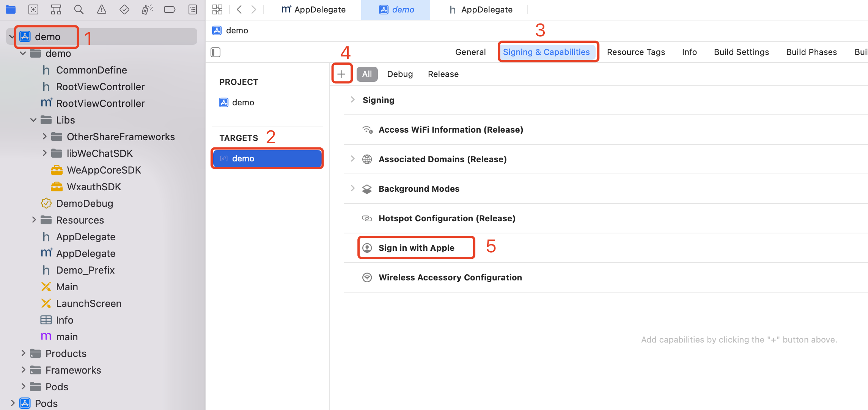Screen dimensions: 868x410
Task: Select the Release configuration filter
Action: click(x=443, y=74)
